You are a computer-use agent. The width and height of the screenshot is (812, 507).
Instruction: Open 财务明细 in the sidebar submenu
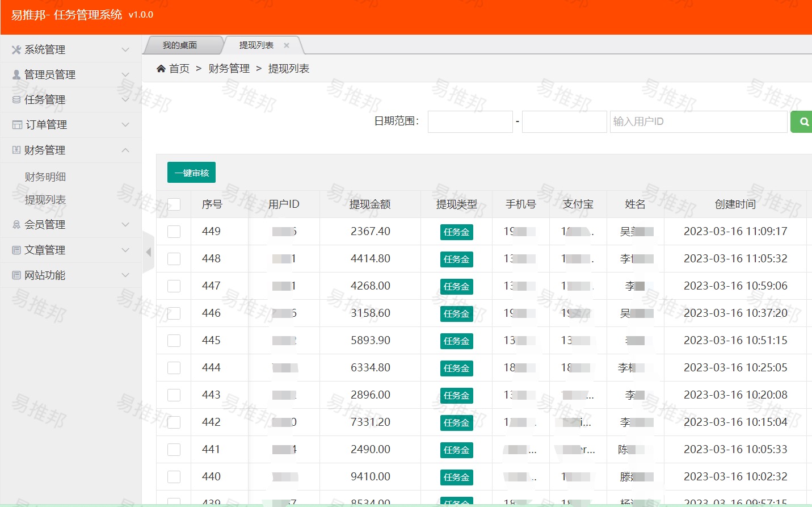(45, 177)
